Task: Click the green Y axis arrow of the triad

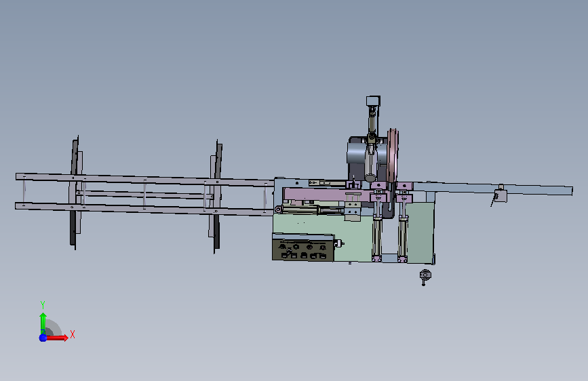Action: pos(43,323)
